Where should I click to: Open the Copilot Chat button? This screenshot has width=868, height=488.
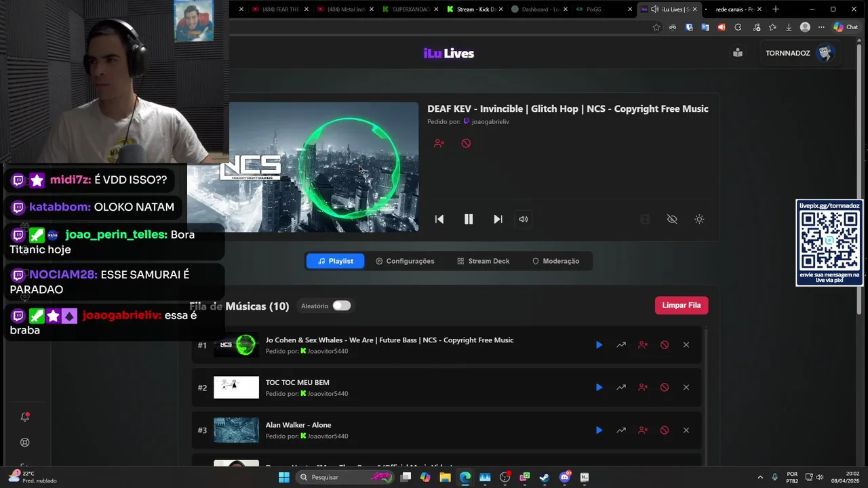pos(846,27)
